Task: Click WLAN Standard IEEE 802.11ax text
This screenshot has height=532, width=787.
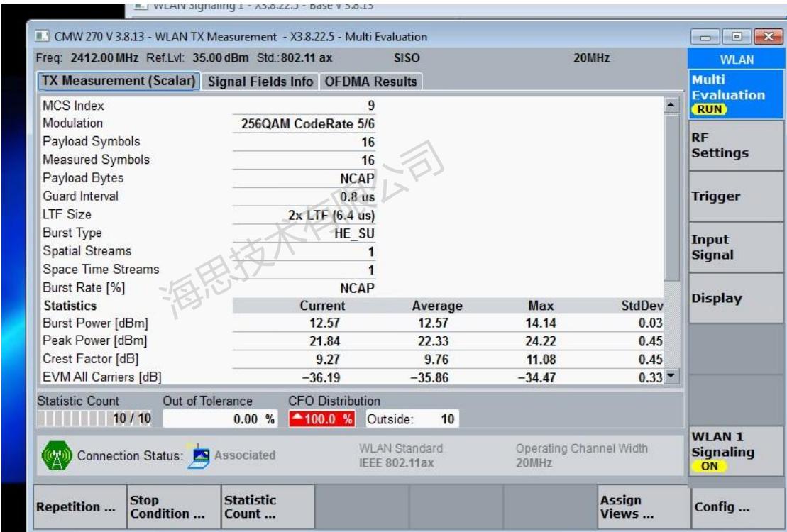Action: [400, 455]
